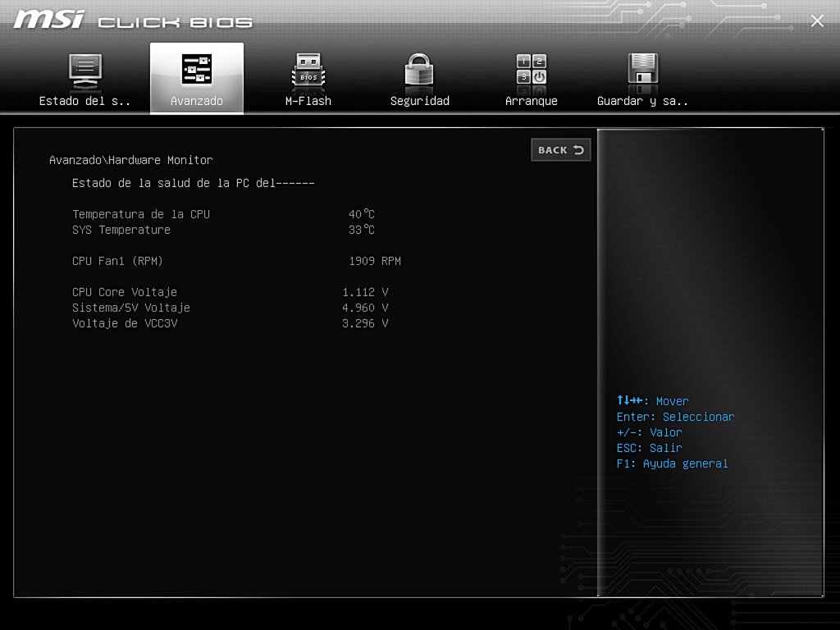
Task: Close the Click BIOS window with X
Action: click(x=817, y=21)
